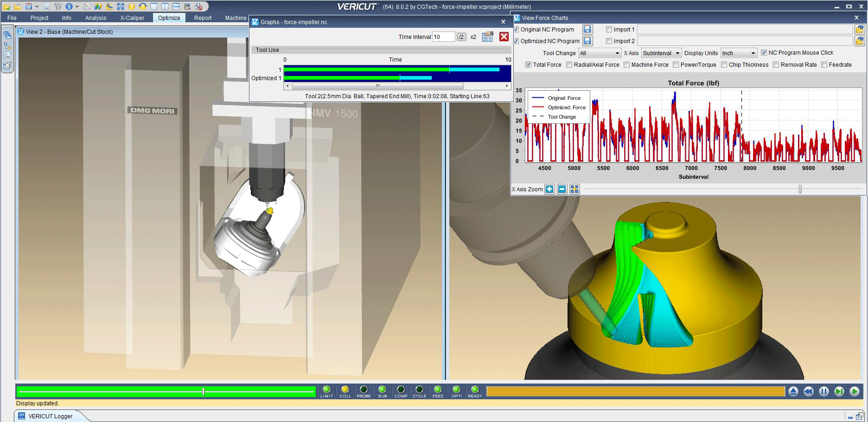Select the single view layout icon
This screenshot has width=868, height=422.
[154, 6]
